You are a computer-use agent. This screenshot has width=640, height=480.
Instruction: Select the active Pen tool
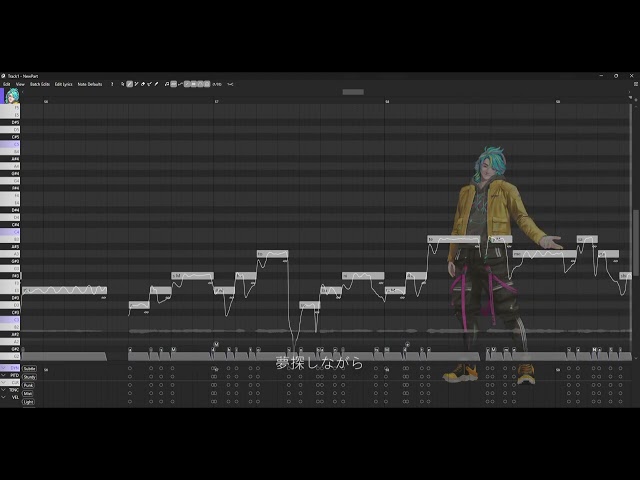click(129, 84)
